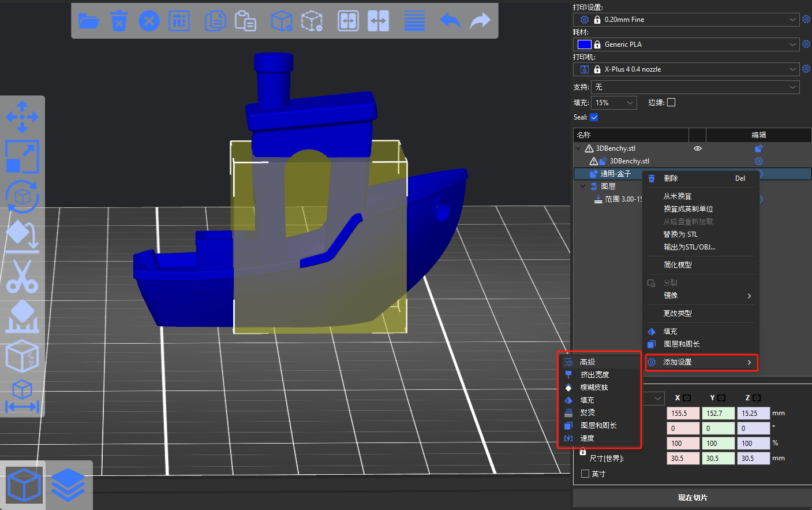Toggle the scale lock padlock beside 尺寸[世界]
Viewport: 812px width, 510px height.
pos(583,452)
